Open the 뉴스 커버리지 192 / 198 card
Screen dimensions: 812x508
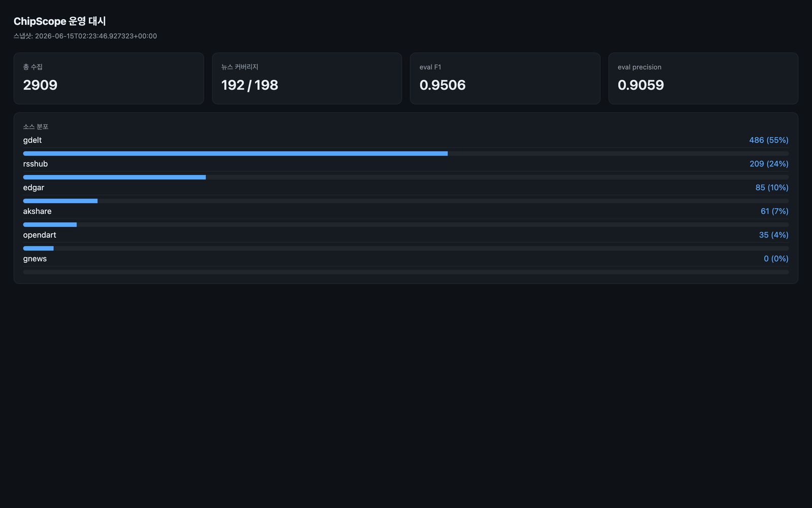307,79
